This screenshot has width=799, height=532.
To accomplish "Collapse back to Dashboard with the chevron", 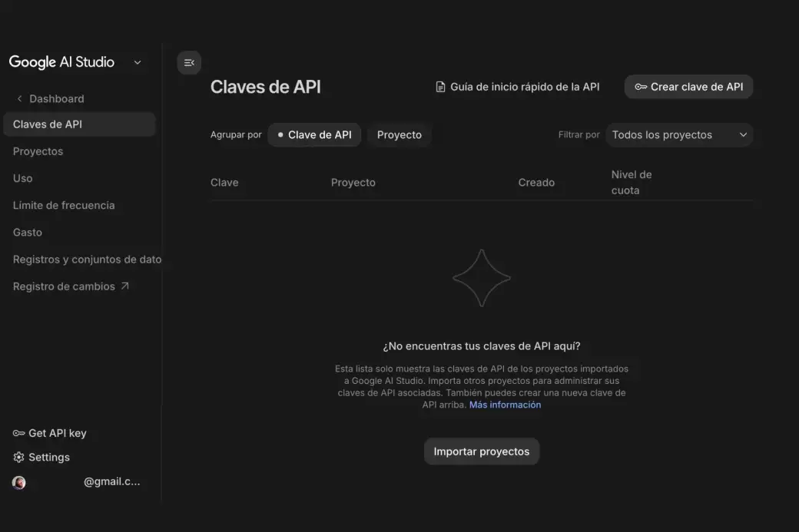I will click(x=18, y=98).
